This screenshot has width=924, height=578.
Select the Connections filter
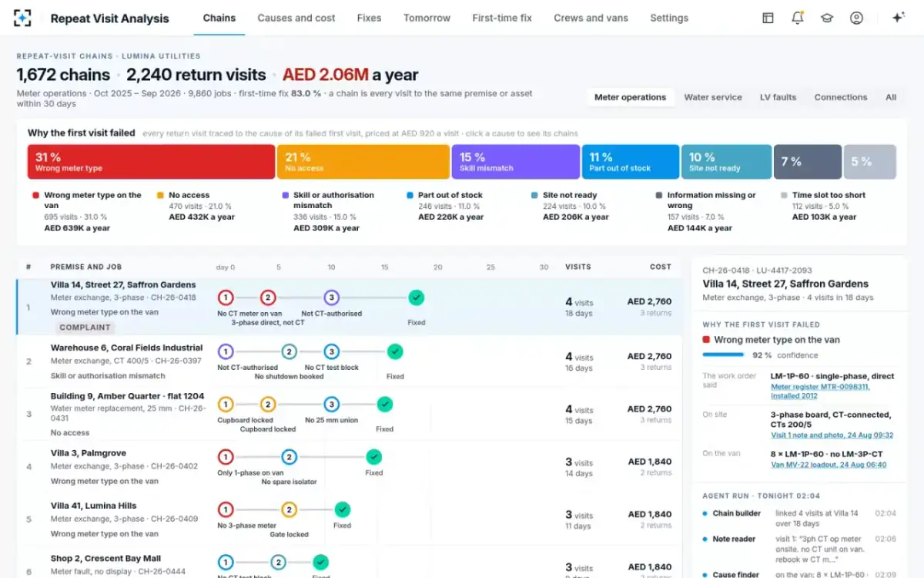pyautogui.click(x=841, y=97)
